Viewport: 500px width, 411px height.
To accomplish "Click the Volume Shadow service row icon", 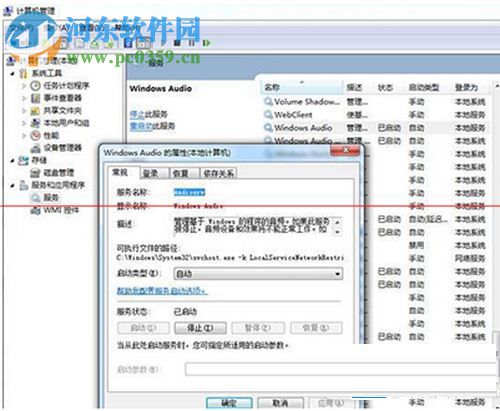I will tap(268, 102).
